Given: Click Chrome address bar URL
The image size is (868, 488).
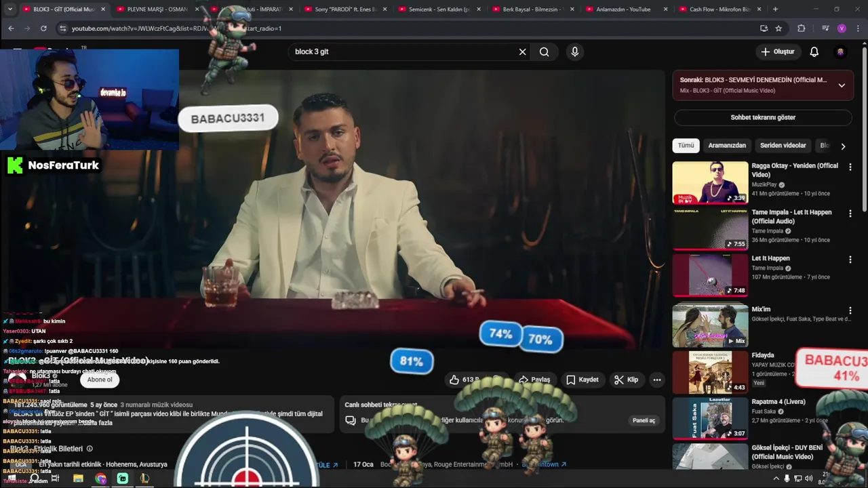Looking at the screenshot, I should pyautogui.click(x=176, y=28).
